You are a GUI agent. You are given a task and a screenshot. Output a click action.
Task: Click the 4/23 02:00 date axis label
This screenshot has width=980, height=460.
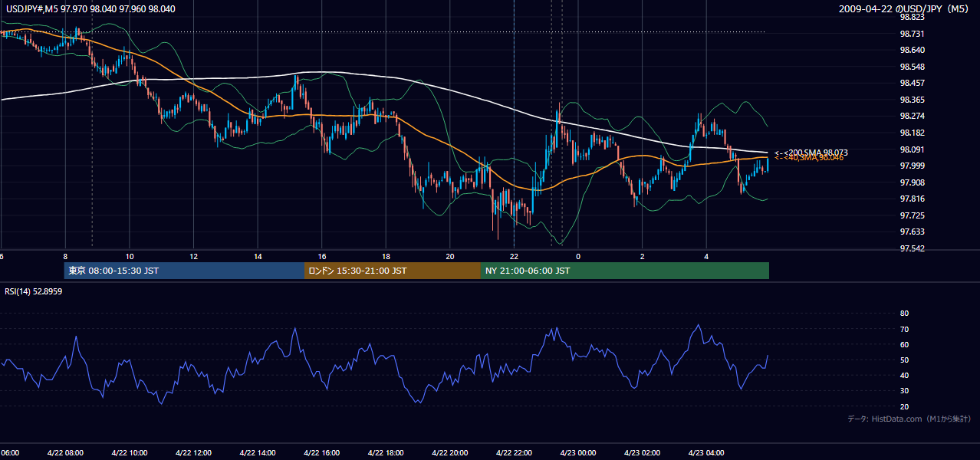(642, 452)
